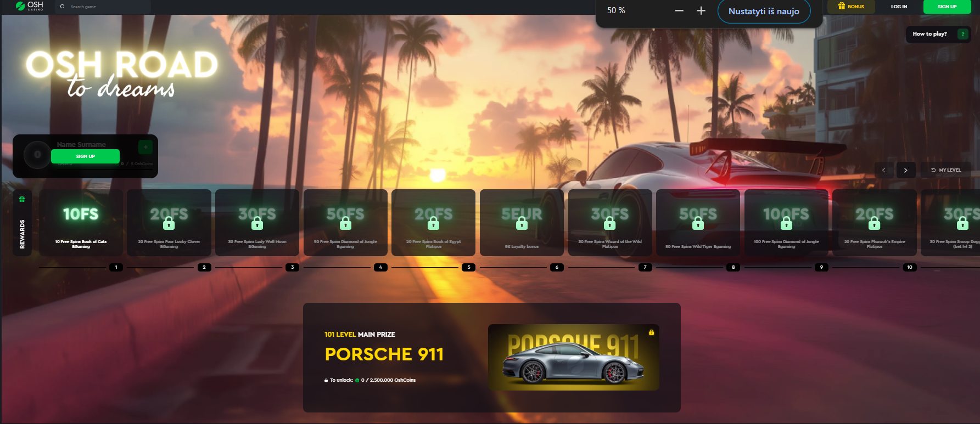Click the top-right Sign Up button
The width and height of the screenshot is (980, 424).
(x=947, y=7)
